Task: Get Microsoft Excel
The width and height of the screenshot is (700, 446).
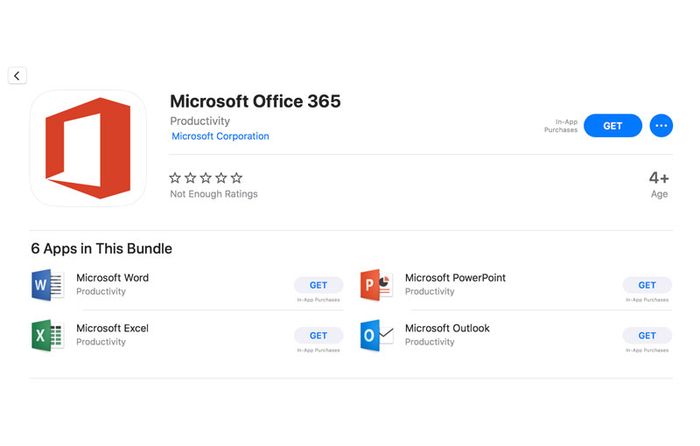Action: point(318,335)
